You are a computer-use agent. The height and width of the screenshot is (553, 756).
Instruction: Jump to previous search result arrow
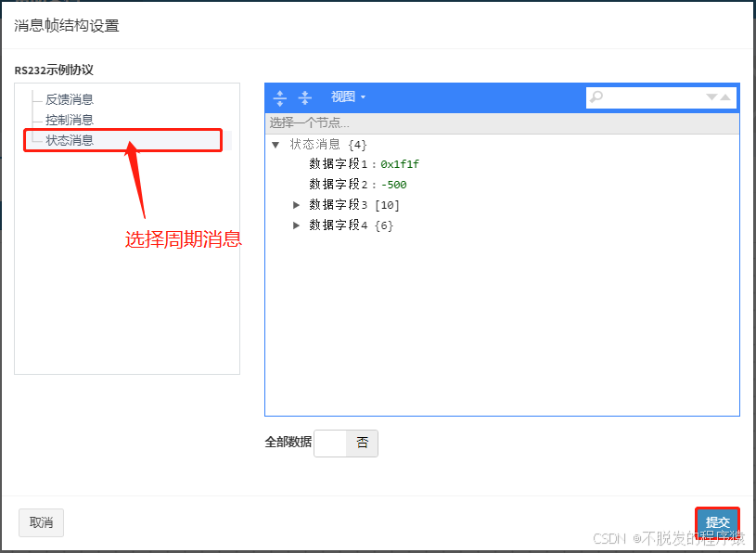(x=725, y=97)
